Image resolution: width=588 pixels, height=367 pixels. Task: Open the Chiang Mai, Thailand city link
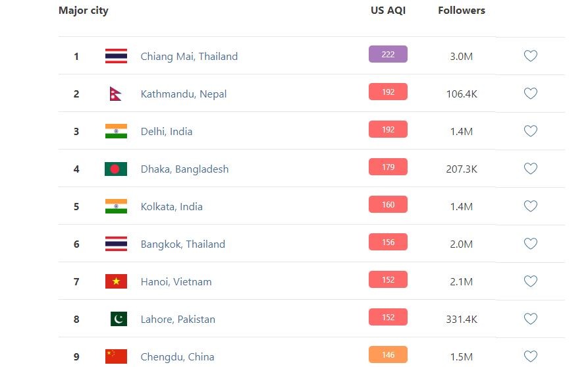coord(189,57)
